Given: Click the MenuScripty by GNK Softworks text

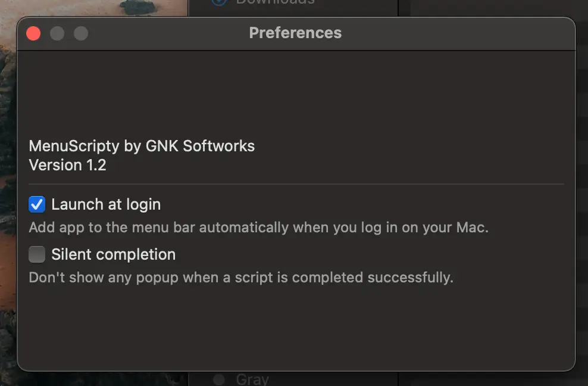Looking at the screenshot, I should (142, 146).
